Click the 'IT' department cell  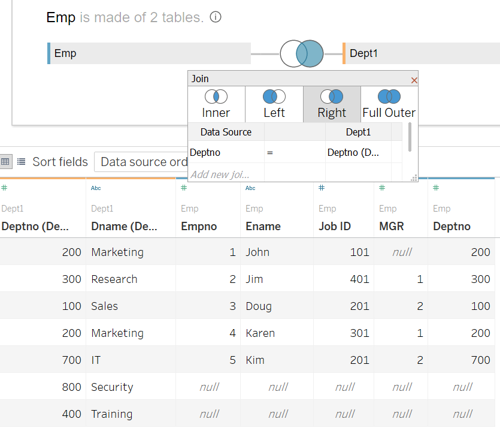96,360
